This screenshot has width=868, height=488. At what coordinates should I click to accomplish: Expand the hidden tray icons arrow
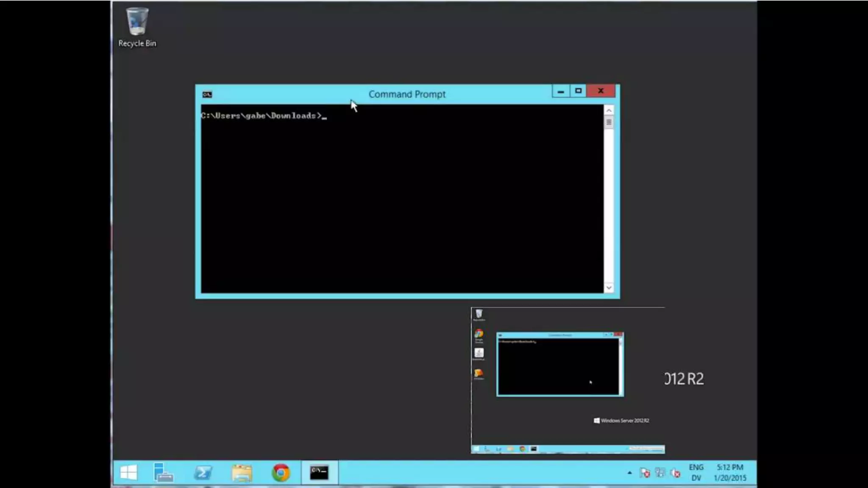tap(629, 473)
